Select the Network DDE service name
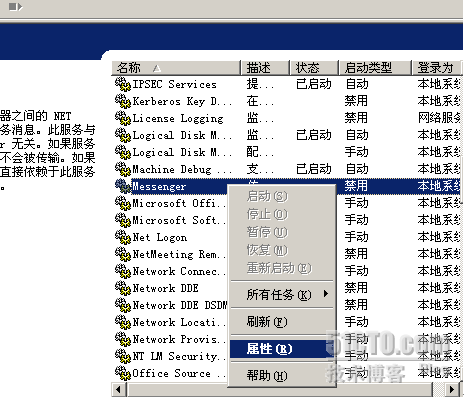464x397 pixels. click(x=165, y=288)
